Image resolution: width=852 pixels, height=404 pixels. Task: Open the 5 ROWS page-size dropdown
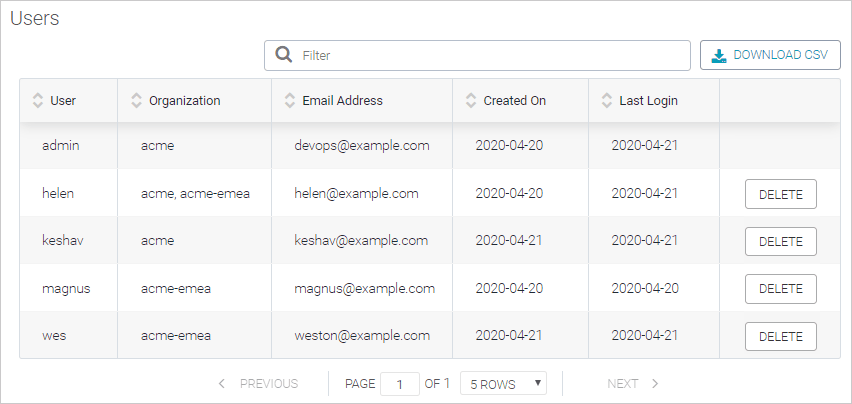click(508, 383)
